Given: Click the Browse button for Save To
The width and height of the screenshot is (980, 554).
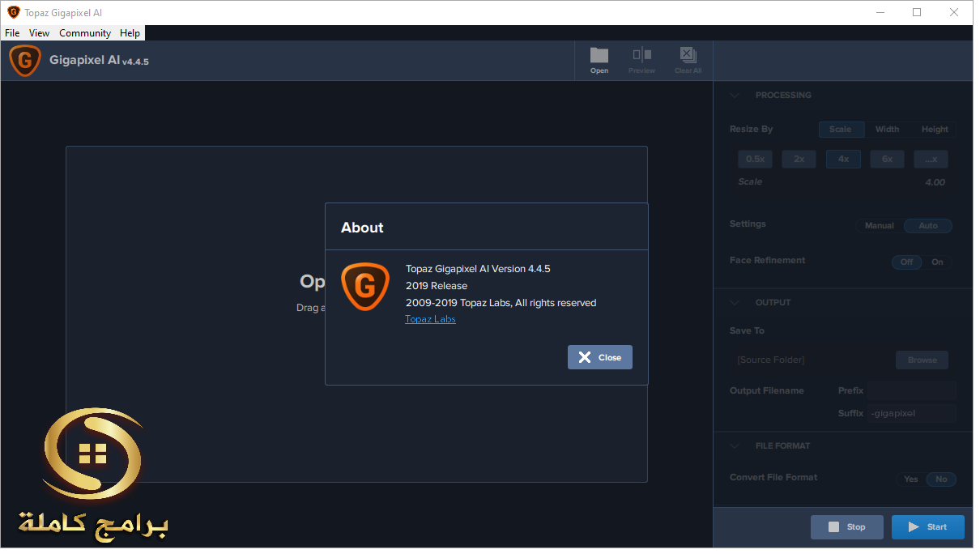Looking at the screenshot, I should click(x=922, y=360).
